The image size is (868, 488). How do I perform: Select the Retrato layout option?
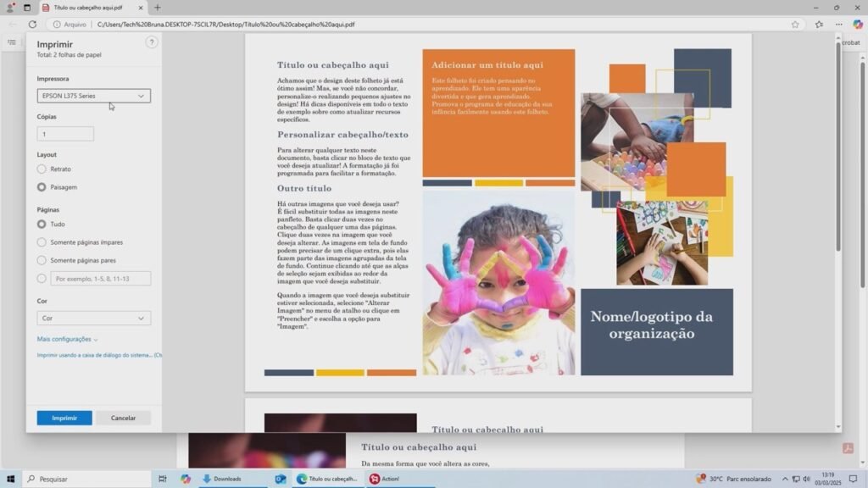tap(42, 169)
